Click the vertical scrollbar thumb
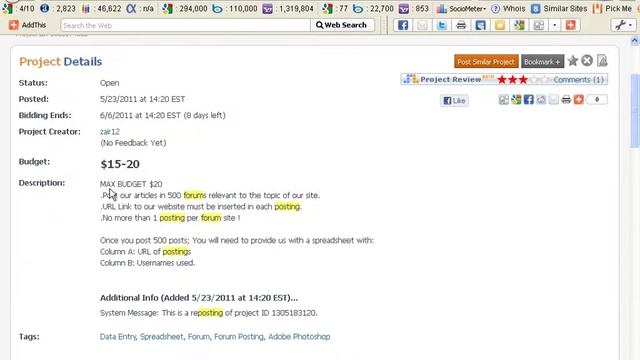Viewport: 640px width, 360px height. click(x=635, y=110)
